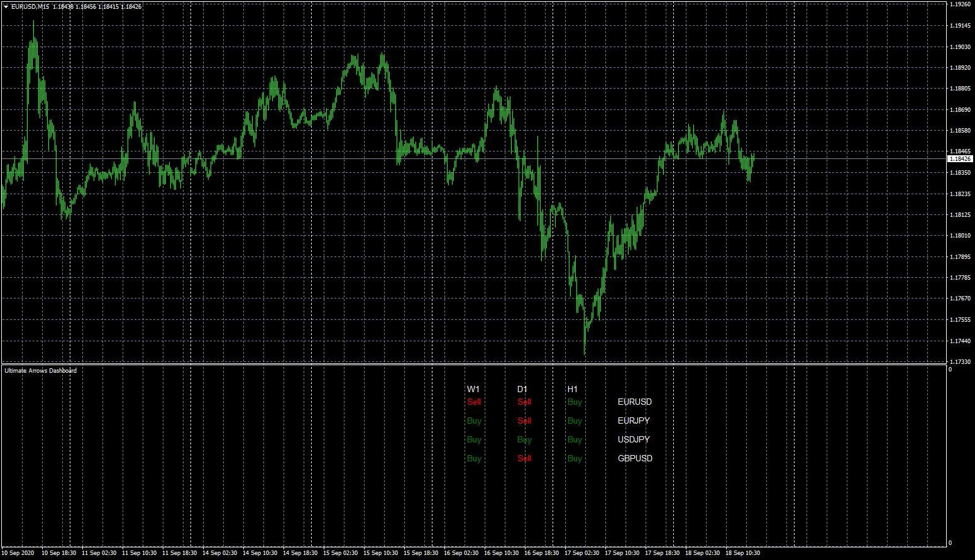Click EURUSD W1 Sell signal

pyautogui.click(x=474, y=402)
